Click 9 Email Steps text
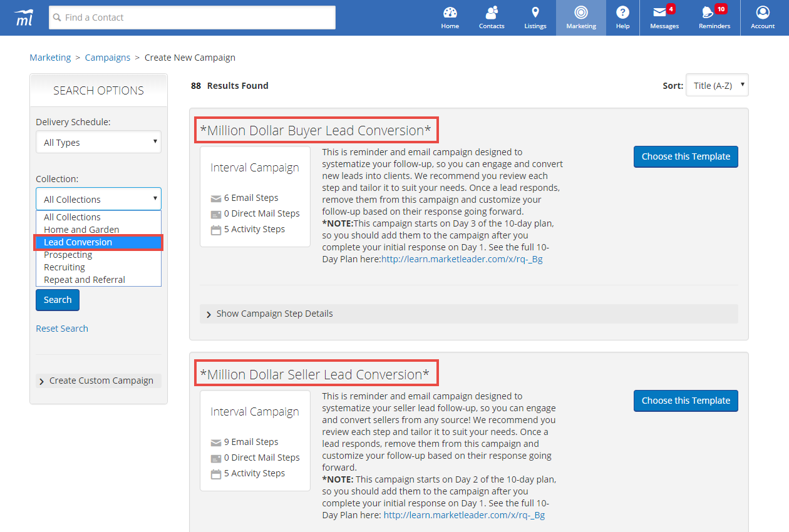Image resolution: width=789 pixels, height=532 pixels. tap(251, 442)
